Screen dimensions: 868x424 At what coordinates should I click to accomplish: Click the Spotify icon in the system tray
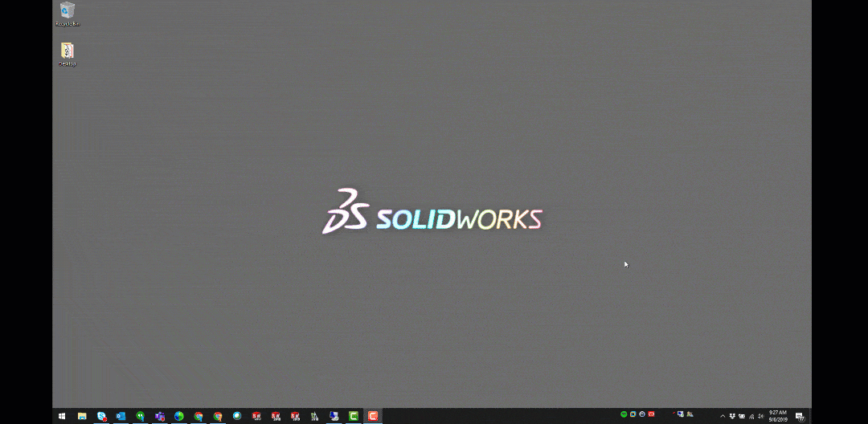coord(624,414)
